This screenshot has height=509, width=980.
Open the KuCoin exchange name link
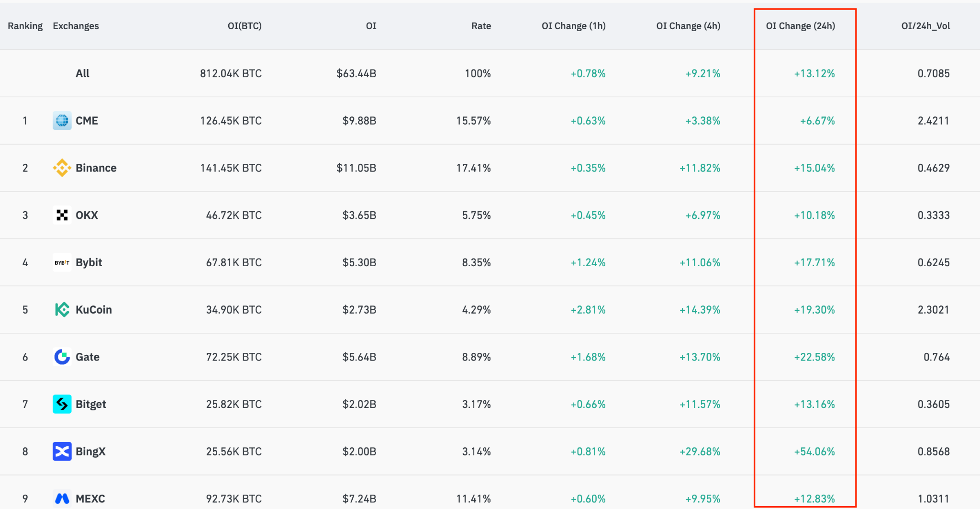pos(94,310)
